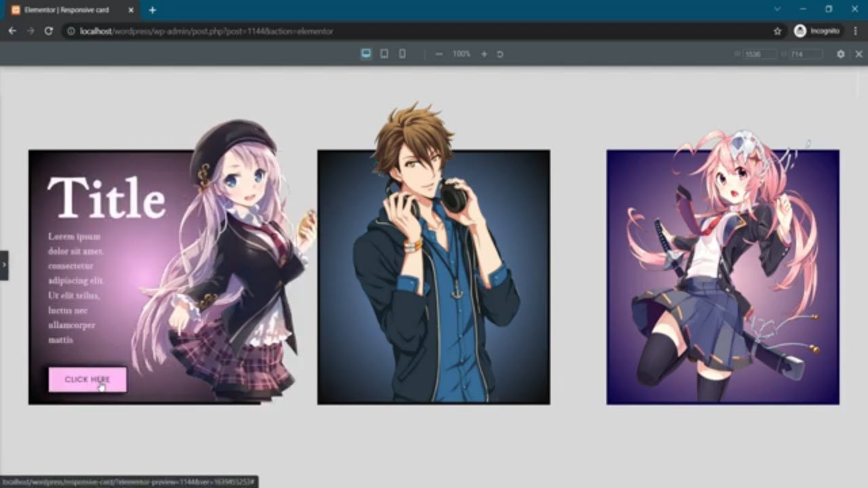Reset zoom level with the undo icon
This screenshot has width=868, height=488.
click(x=500, y=54)
